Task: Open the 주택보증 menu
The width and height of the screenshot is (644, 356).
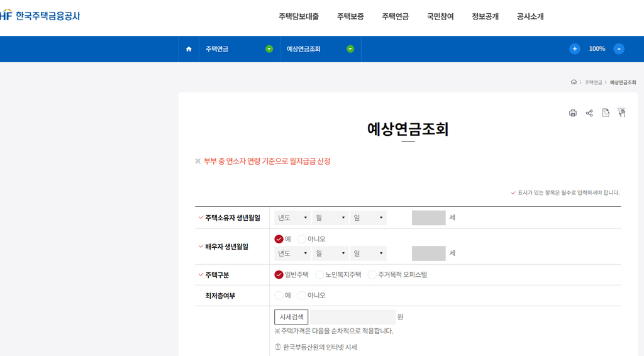Action: click(350, 16)
